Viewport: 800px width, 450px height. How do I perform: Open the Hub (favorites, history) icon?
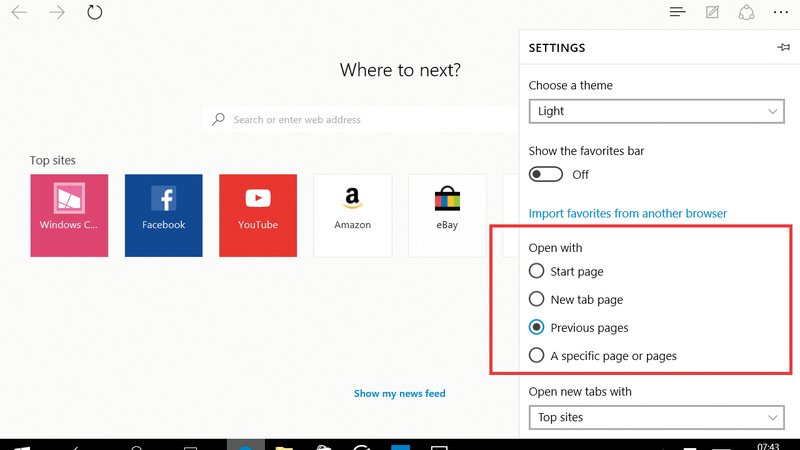click(x=678, y=13)
